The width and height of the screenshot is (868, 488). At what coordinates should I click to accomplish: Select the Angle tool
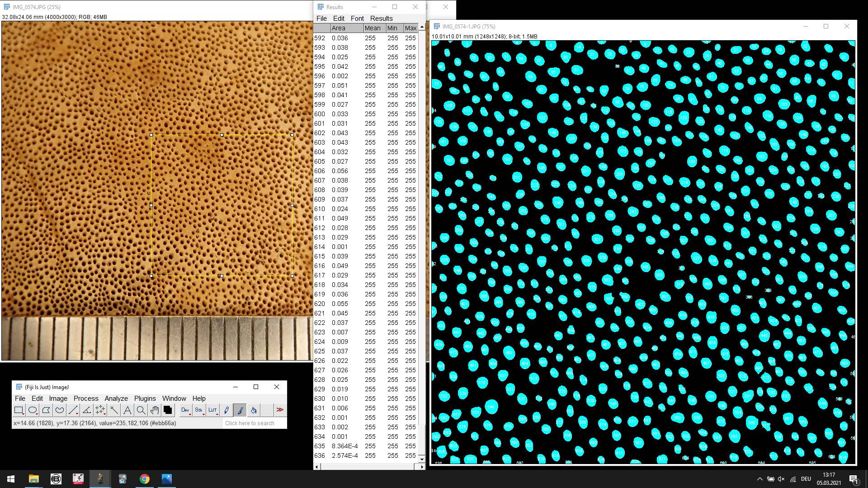point(87,410)
